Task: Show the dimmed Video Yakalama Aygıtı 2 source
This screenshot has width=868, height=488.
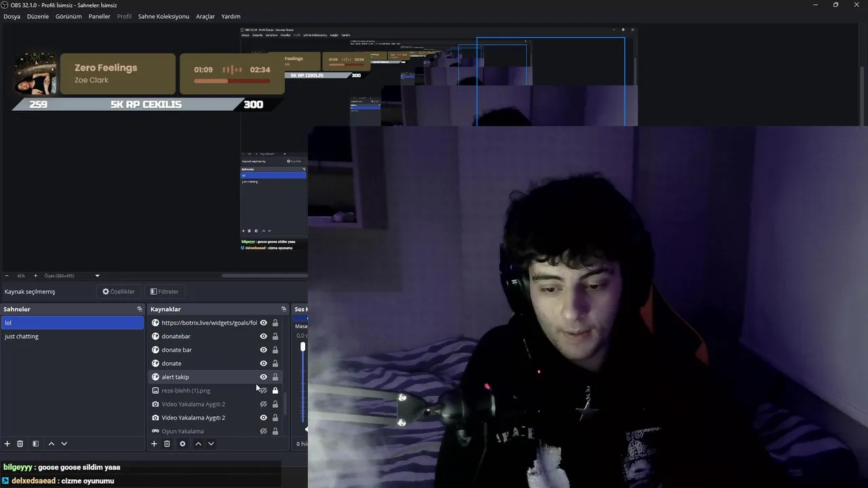Action: [264, 404]
